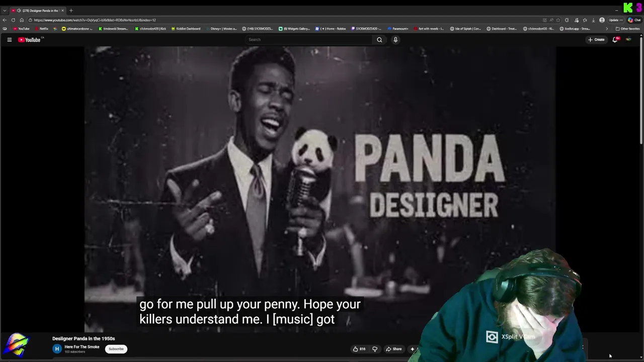Open the browser extensions puzzle icon

(567, 20)
